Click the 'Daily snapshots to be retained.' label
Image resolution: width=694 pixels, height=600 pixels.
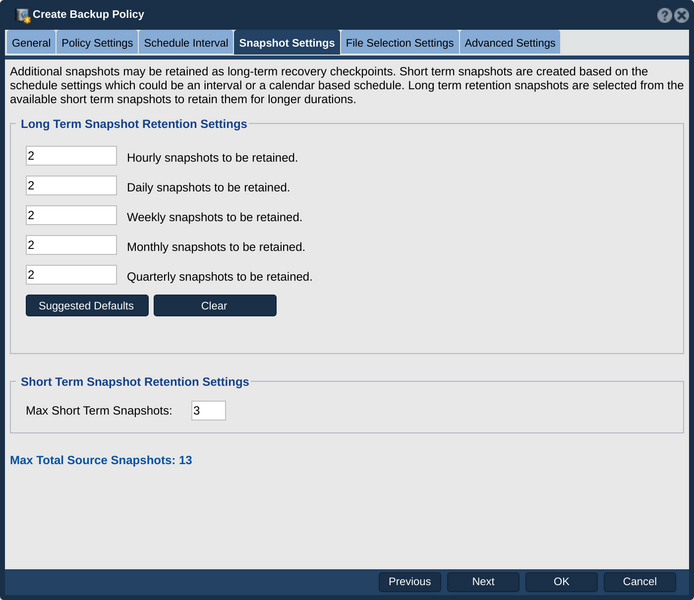click(208, 188)
